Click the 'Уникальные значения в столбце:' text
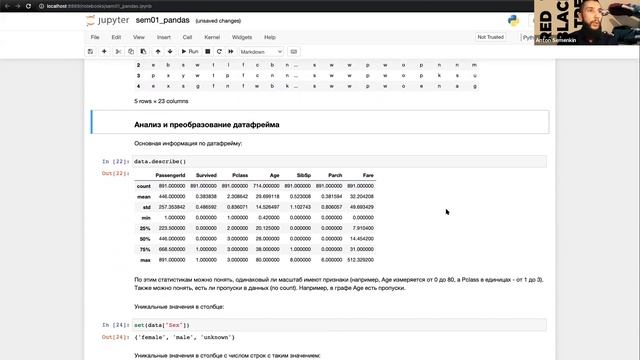 pyautogui.click(x=179, y=307)
